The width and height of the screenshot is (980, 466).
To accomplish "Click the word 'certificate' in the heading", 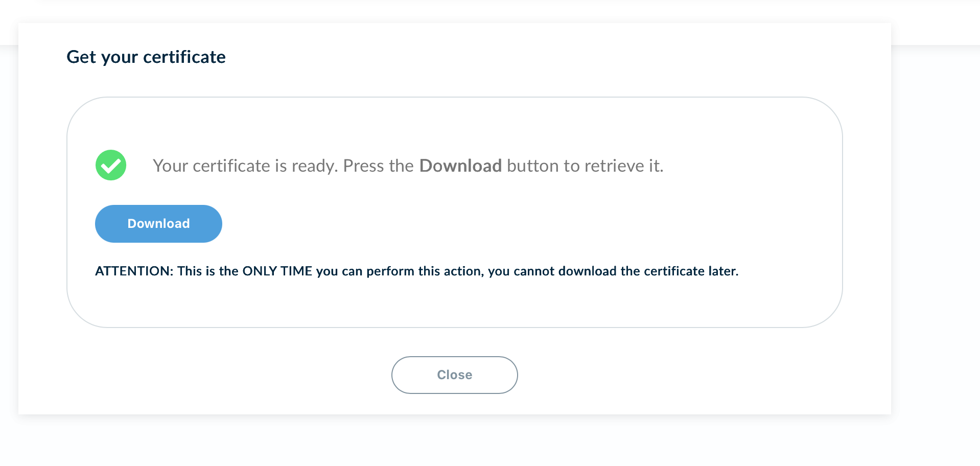I will pos(184,57).
